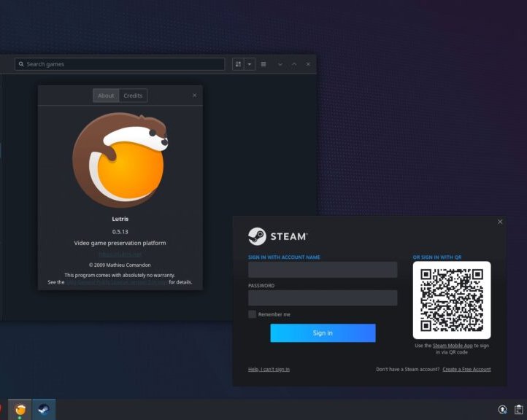The width and height of the screenshot is (527, 420).
Task: Click the Steam icon in the taskbar
Action: point(44,410)
